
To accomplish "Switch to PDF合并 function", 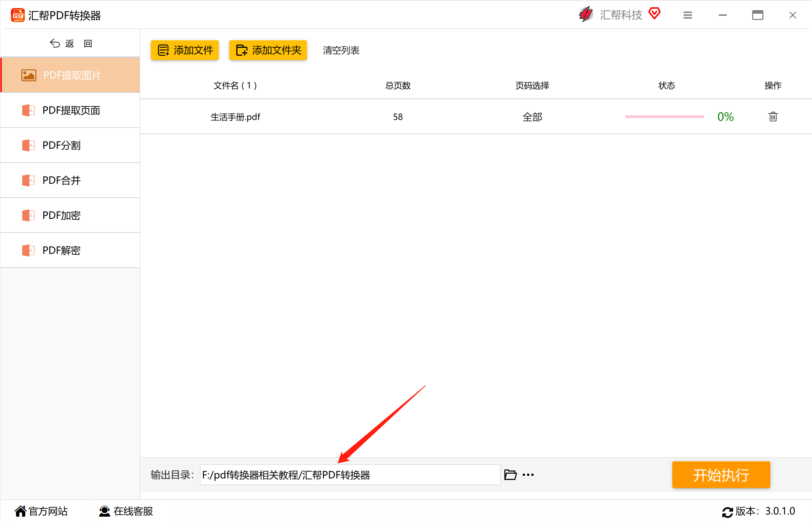I will [x=70, y=180].
